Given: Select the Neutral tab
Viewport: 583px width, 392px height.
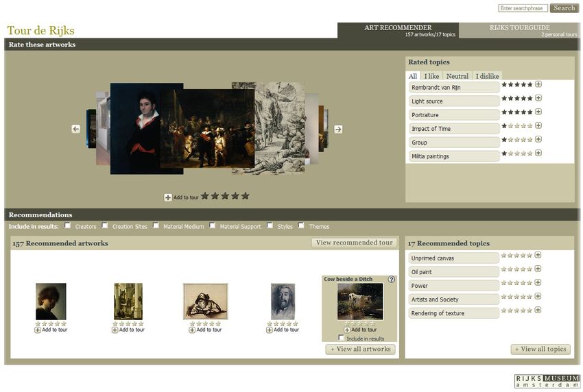Looking at the screenshot, I should (x=457, y=76).
